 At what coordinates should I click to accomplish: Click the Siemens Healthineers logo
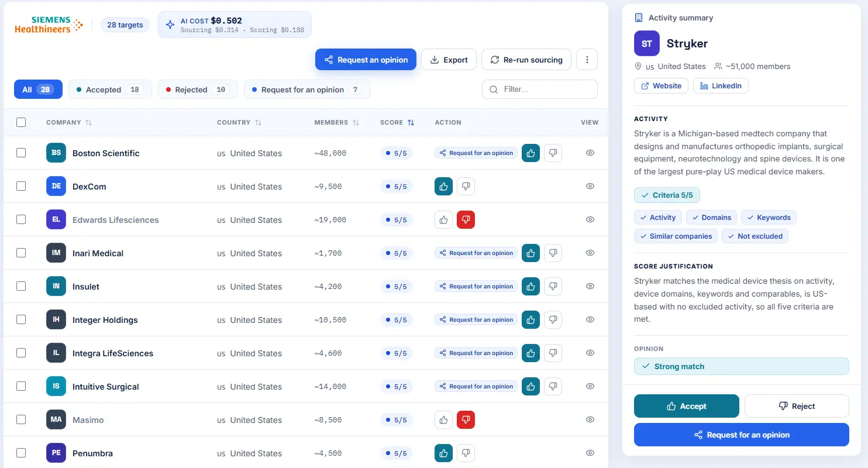click(49, 25)
